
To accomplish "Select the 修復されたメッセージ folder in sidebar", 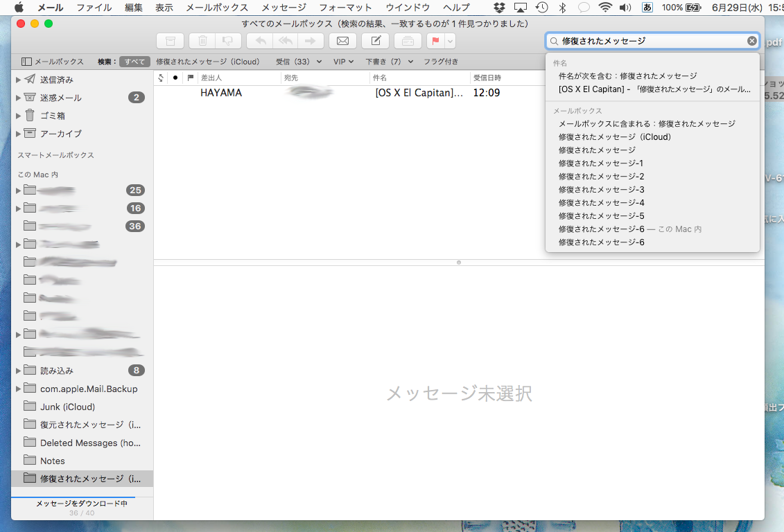I will (x=82, y=479).
